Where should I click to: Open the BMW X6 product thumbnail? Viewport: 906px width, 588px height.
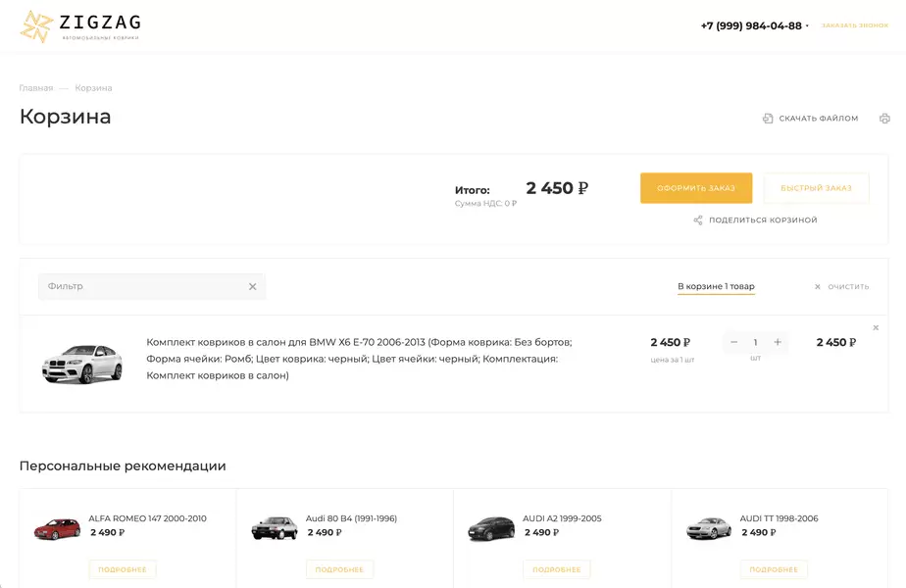pos(82,364)
